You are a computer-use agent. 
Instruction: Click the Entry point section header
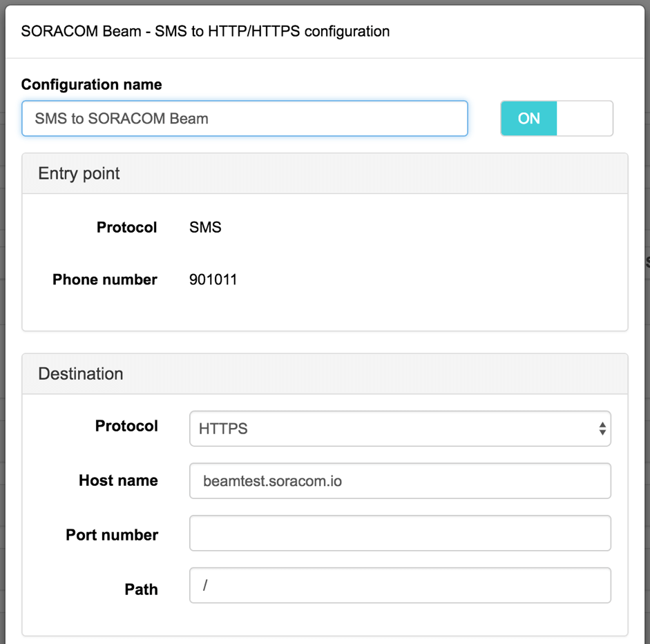pos(79,173)
